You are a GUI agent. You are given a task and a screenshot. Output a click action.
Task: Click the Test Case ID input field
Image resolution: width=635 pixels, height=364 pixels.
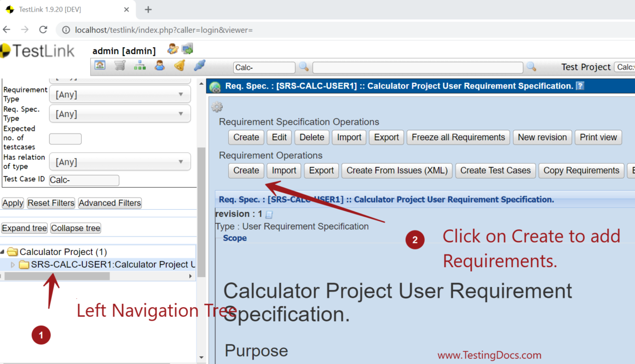click(x=84, y=180)
